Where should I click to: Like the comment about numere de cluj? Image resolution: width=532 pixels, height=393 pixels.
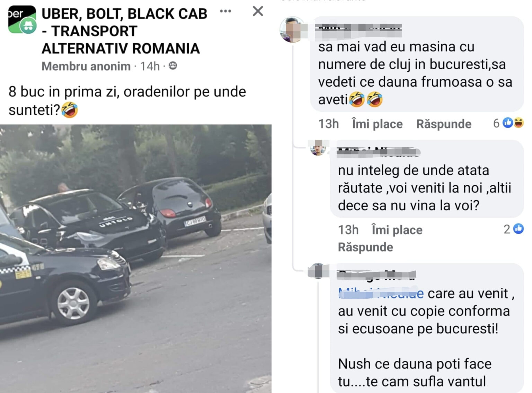point(377,124)
